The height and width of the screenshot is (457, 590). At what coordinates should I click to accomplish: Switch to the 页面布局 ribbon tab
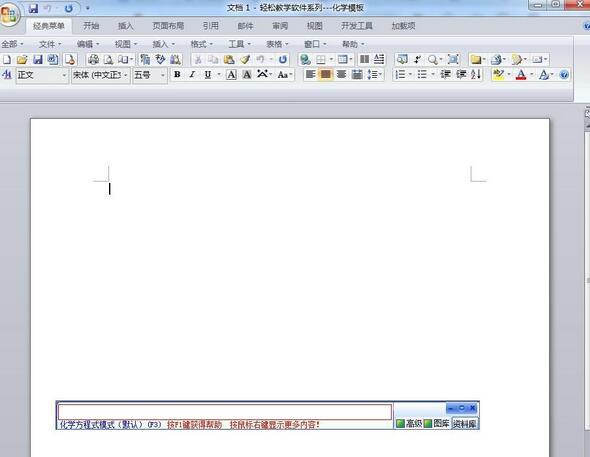pyautogui.click(x=168, y=26)
